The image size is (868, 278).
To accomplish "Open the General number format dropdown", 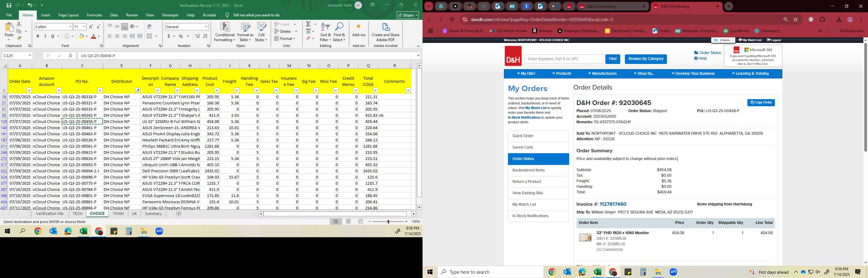I will [x=206, y=27].
